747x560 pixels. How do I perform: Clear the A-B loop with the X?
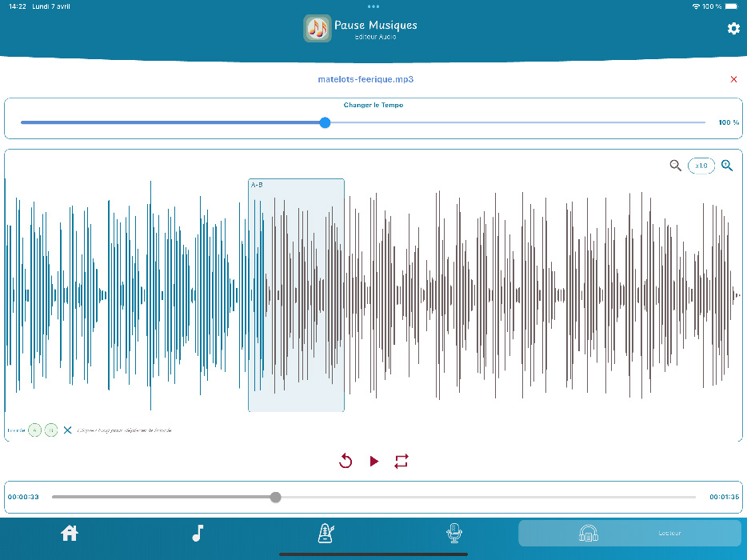(67, 430)
